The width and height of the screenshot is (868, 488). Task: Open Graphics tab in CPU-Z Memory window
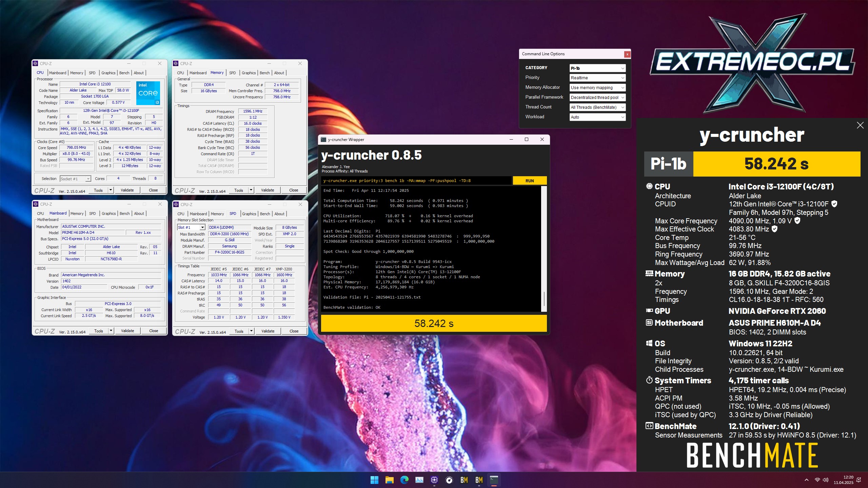click(x=249, y=73)
